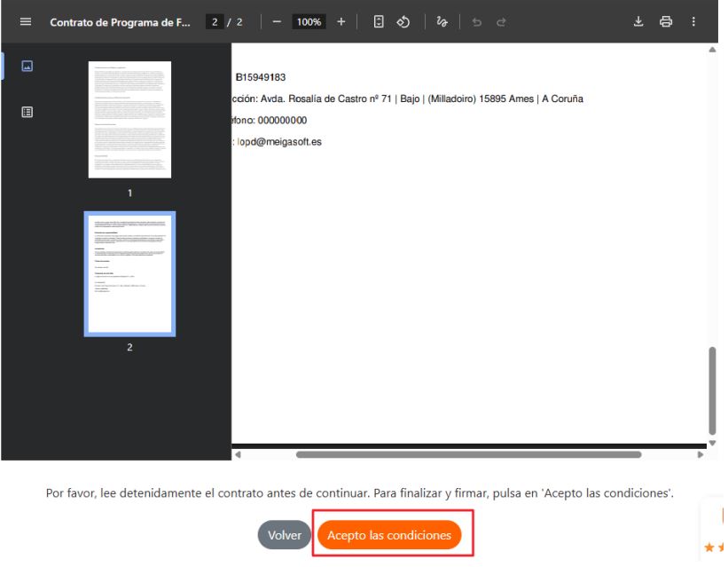Click the fit to page icon
728x567 pixels.
tap(378, 21)
